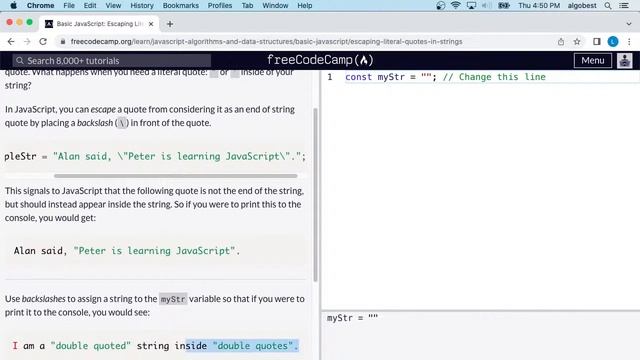Expand the tab search chevron
Viewport: 640px width, 360px height.
click(x=629, y=24)
